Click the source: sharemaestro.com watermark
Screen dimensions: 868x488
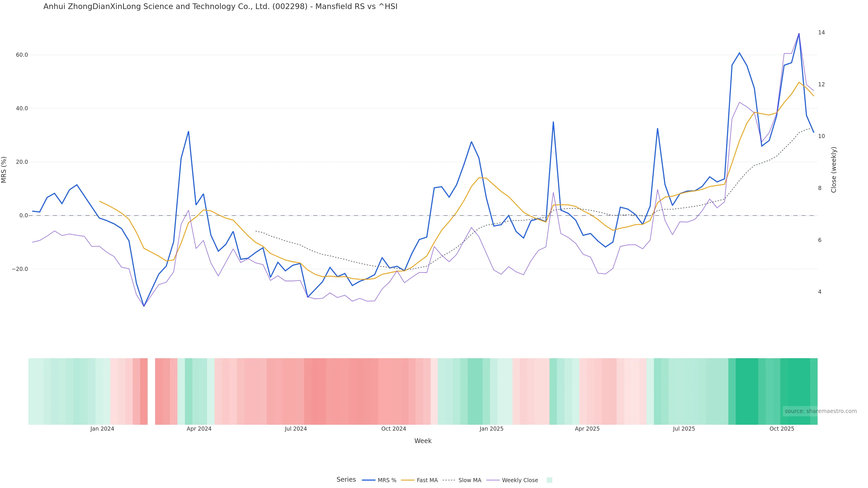pos(820,411)
